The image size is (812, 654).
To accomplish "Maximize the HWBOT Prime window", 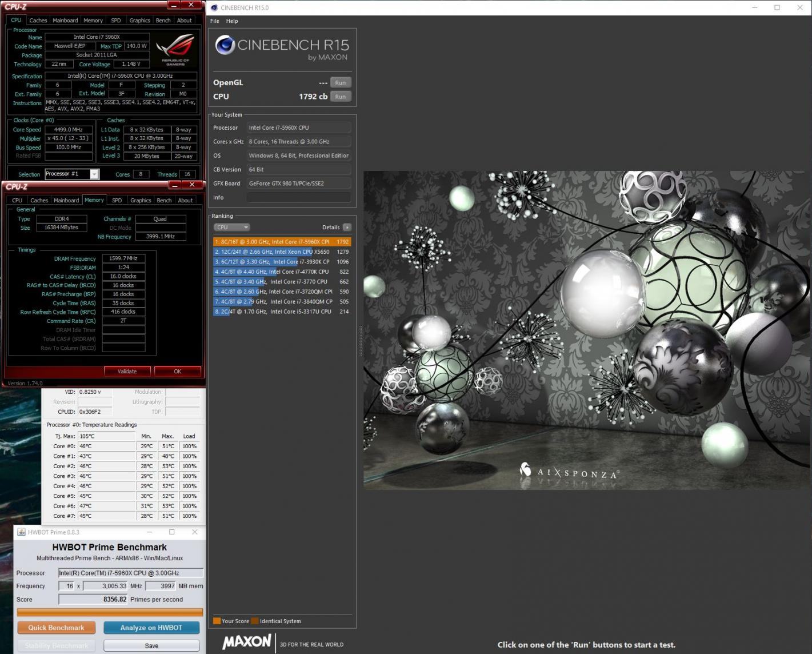I will pos(171,532).
